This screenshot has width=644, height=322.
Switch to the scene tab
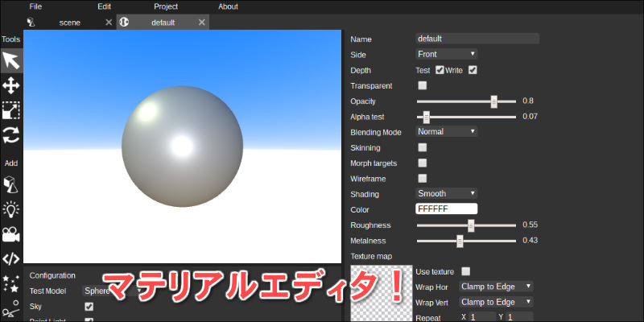70,23
